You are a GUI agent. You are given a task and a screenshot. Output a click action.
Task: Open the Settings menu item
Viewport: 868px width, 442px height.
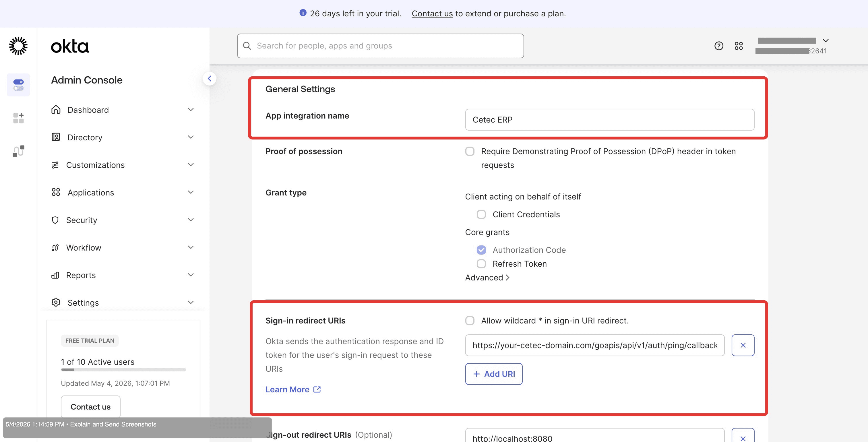pyautogui.click(x=123, y=303)
